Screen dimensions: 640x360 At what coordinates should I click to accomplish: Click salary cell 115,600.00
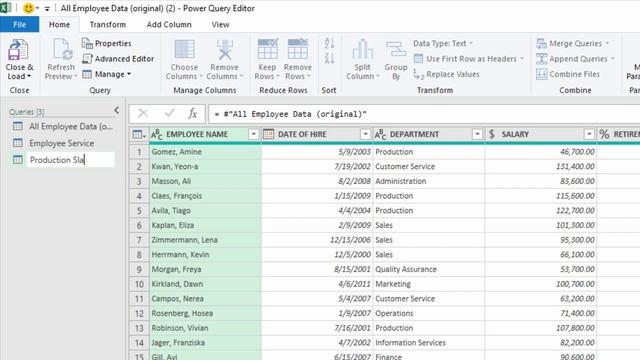tap(541, 196)
